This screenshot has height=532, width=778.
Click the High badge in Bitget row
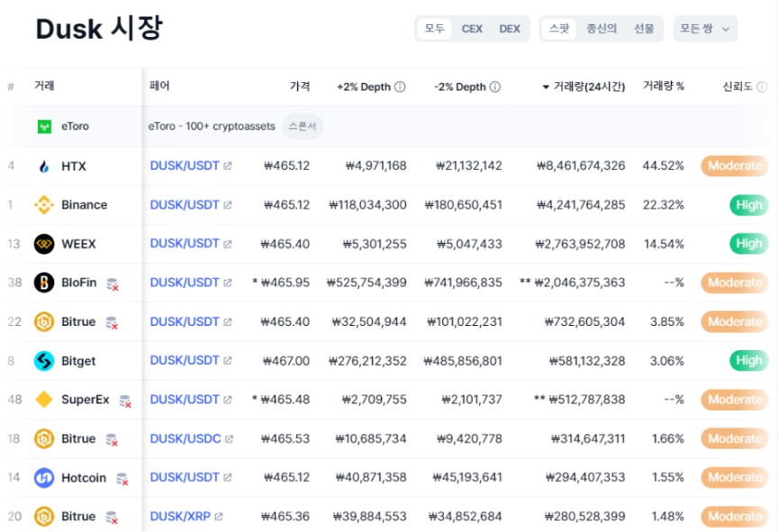[x=748, y=360]
